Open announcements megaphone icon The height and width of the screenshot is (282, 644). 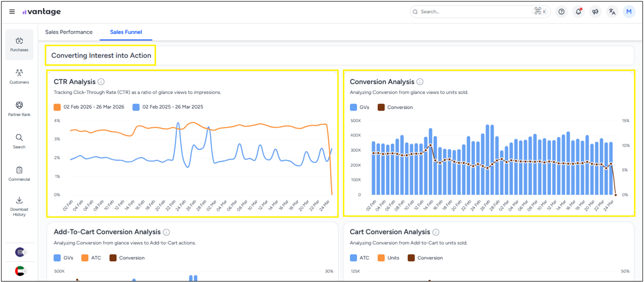tap(595, 12)
